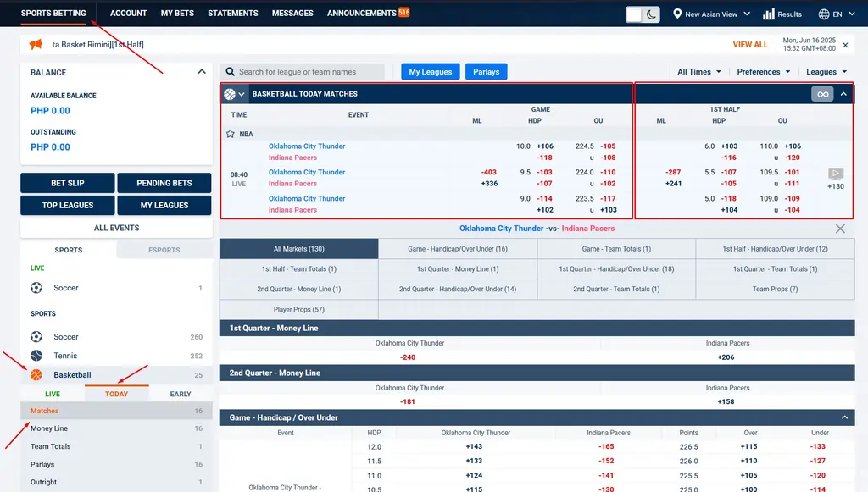Click the View All announcements link
The width and height of the screenshot is (868, 492).
click(750, 45)
